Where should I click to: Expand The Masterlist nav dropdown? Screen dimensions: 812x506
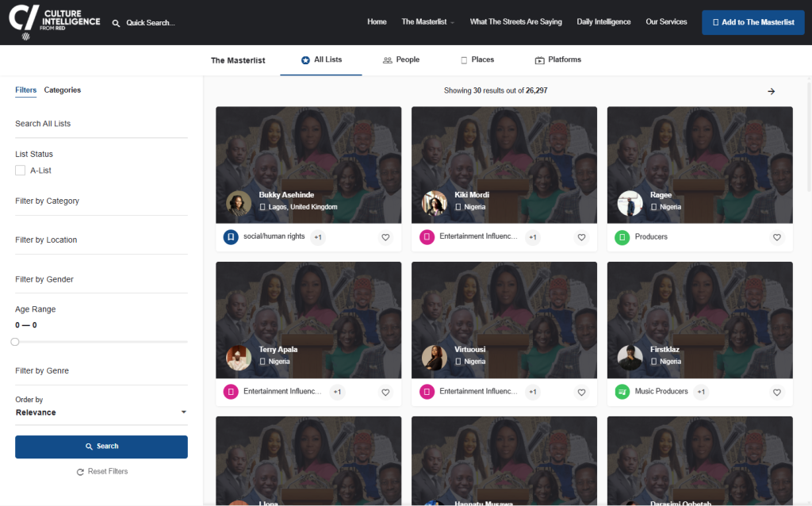427,21
